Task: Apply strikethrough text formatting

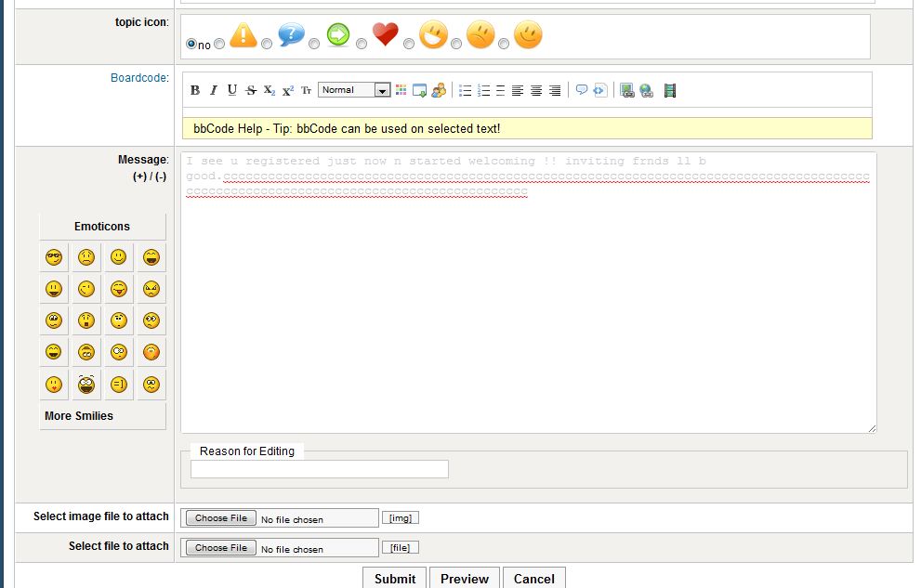Action: click(x=251, y=90)
